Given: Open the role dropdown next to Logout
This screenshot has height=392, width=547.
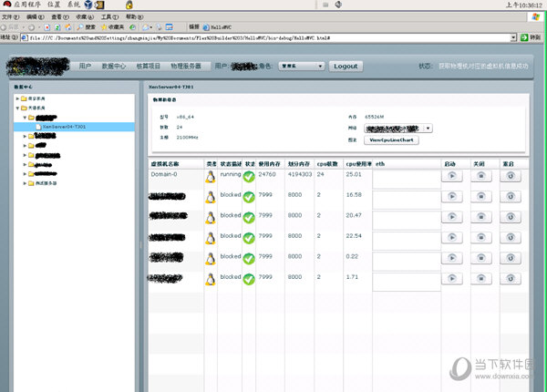Looking at the screenshot, I should [301, 67].
